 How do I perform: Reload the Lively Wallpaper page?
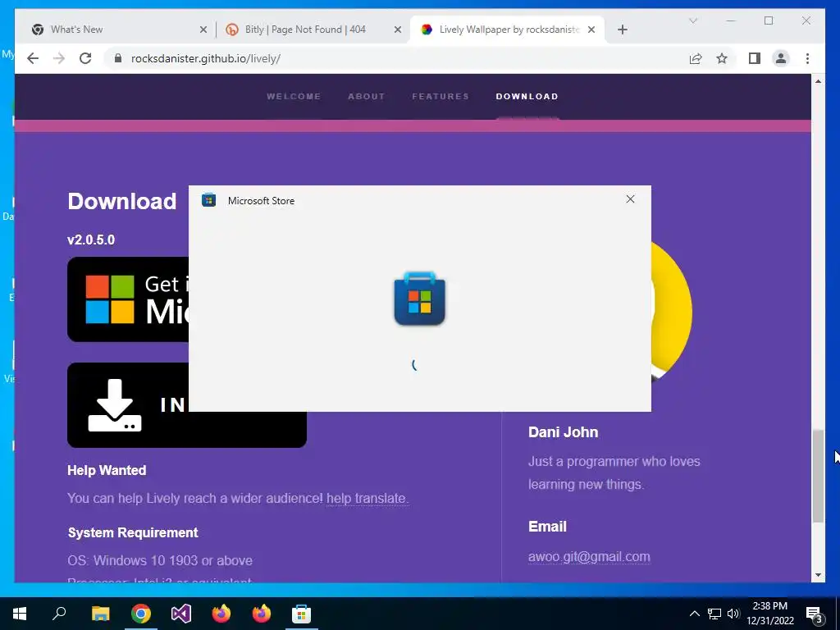85,58
